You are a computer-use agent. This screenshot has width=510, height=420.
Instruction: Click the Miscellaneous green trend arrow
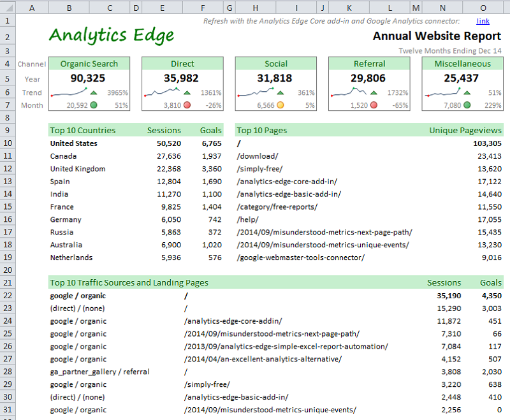click(x=467, y=93)
